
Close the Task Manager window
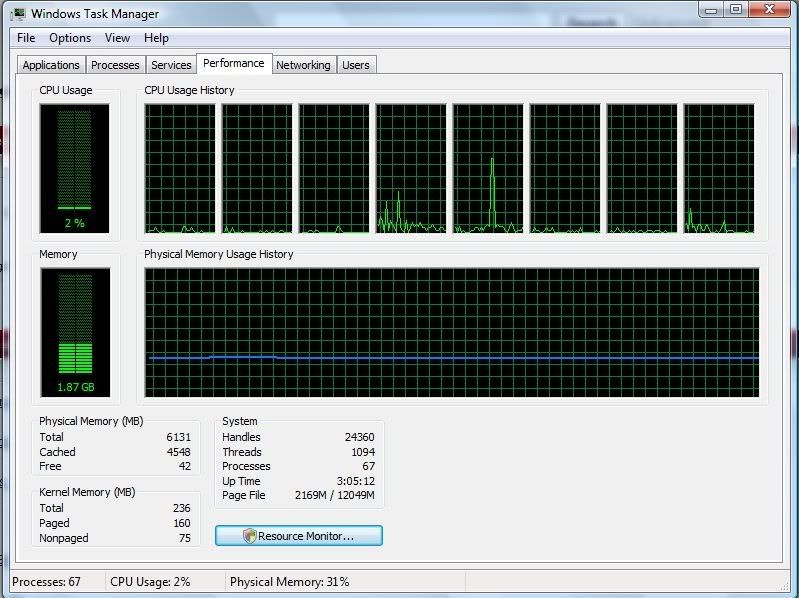769,10
